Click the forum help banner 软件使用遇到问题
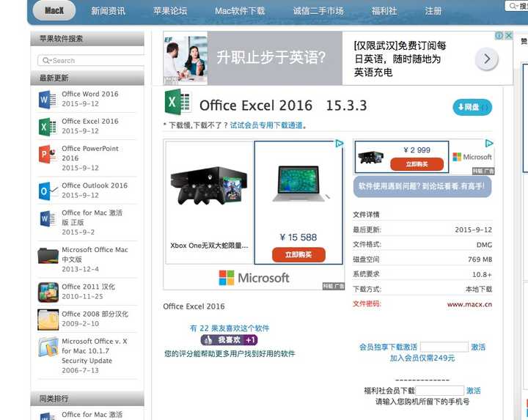 tap(422, 186)
